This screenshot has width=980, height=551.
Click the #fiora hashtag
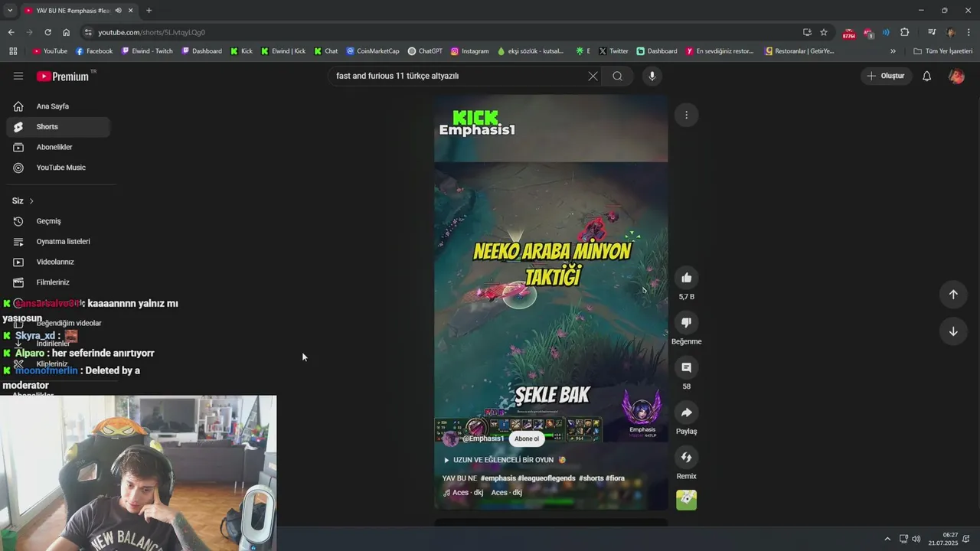coord(615,478)
